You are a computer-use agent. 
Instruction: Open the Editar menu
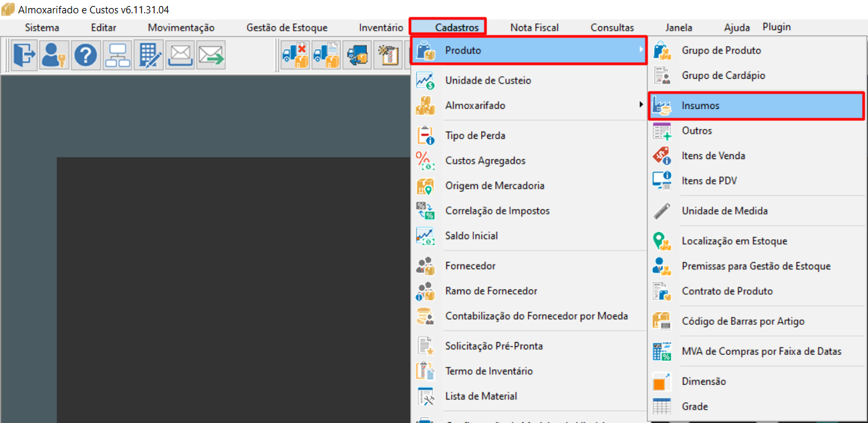click(x=104, y=27)
